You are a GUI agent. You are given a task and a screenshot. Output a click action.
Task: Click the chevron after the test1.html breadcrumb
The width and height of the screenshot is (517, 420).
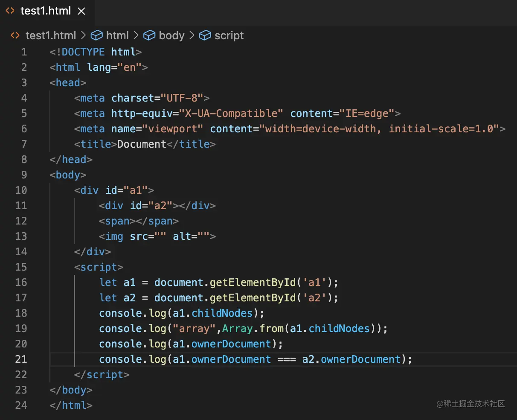pyautogui.click(x=84, y=35)
